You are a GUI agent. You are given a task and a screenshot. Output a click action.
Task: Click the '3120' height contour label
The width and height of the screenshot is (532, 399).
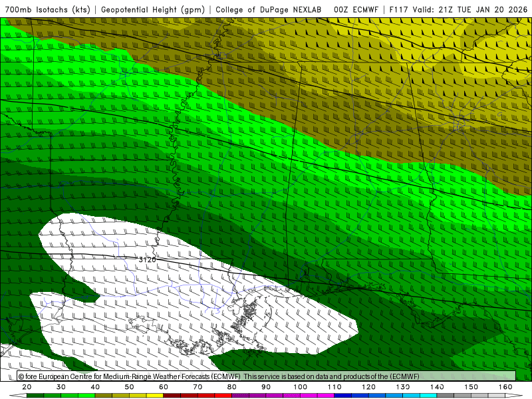tap(147, 259)
